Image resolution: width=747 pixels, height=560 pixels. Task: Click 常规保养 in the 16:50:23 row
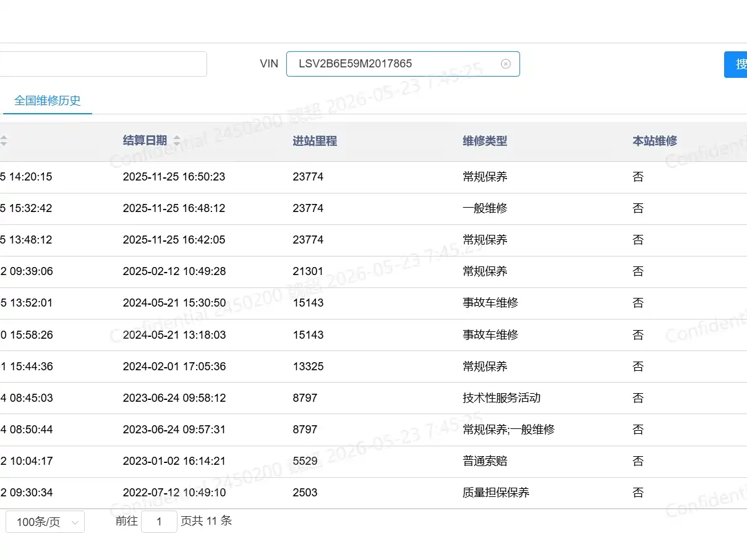(x=485, y=177)
